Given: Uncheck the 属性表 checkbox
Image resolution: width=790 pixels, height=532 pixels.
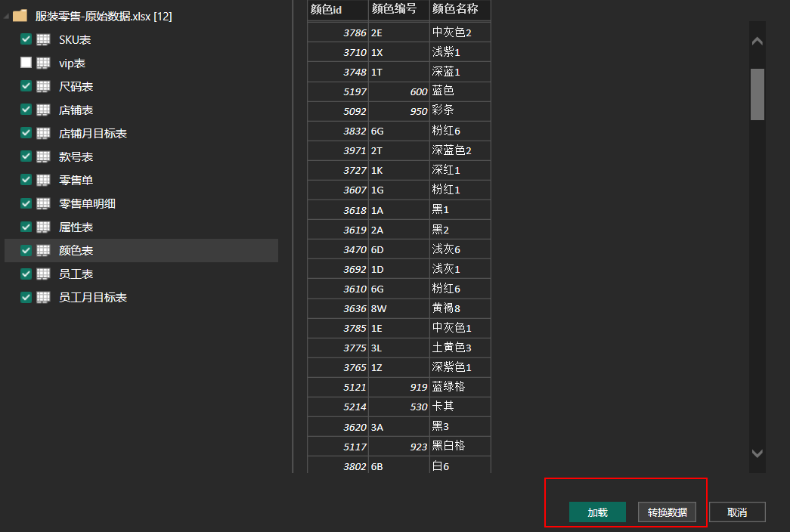Looking at the screenshot, I should [26, 226].
